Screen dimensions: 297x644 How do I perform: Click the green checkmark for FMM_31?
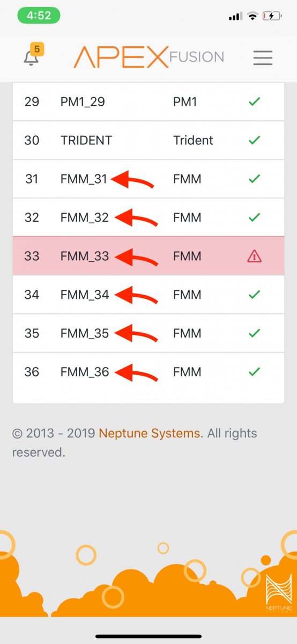click(x=254, y=179)
